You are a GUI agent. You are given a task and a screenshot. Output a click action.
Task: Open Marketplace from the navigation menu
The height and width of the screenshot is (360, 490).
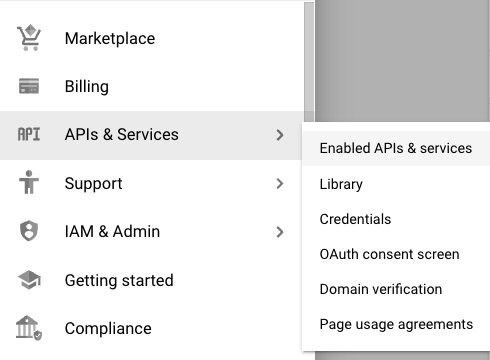[152, 38]
